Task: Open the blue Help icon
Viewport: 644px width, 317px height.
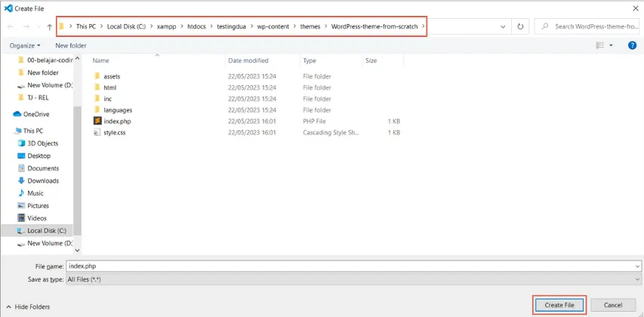Action: coord(633,45)
